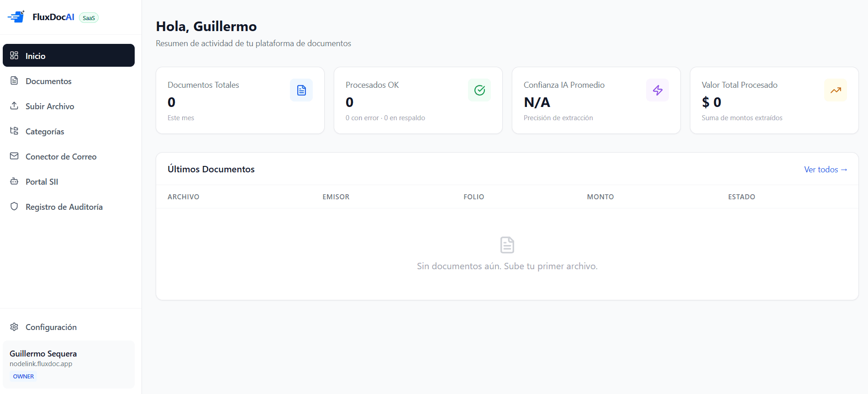The height and width of the screenshot is (394, 868).
Task: Open the Inicio menu item
Action: (x=68, y=55)
